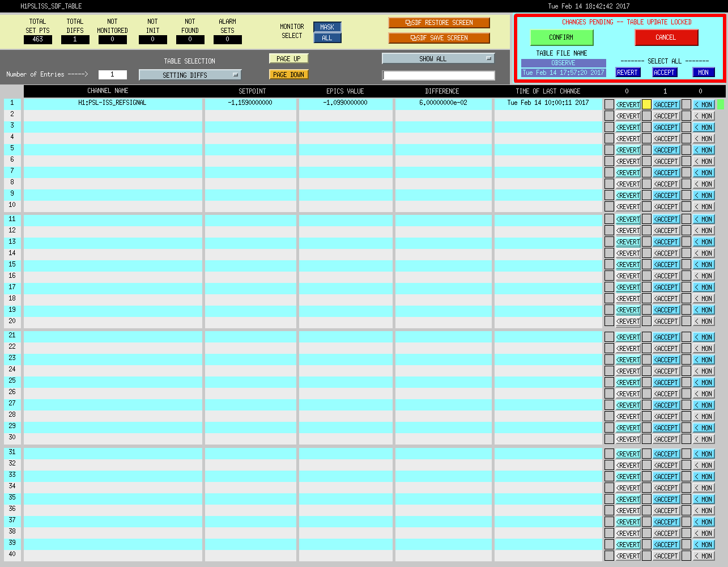Open the SHOW ALL dropdown

[438, 58]
